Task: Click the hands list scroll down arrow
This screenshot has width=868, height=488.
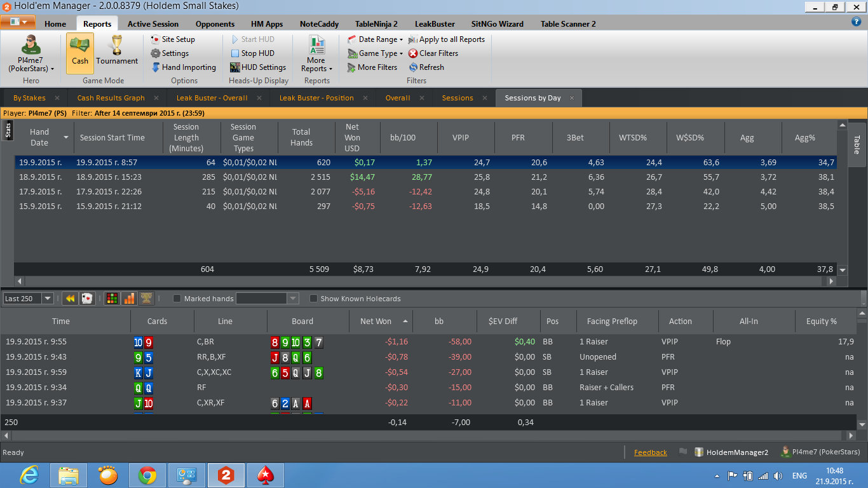Action: pos(862,424)
